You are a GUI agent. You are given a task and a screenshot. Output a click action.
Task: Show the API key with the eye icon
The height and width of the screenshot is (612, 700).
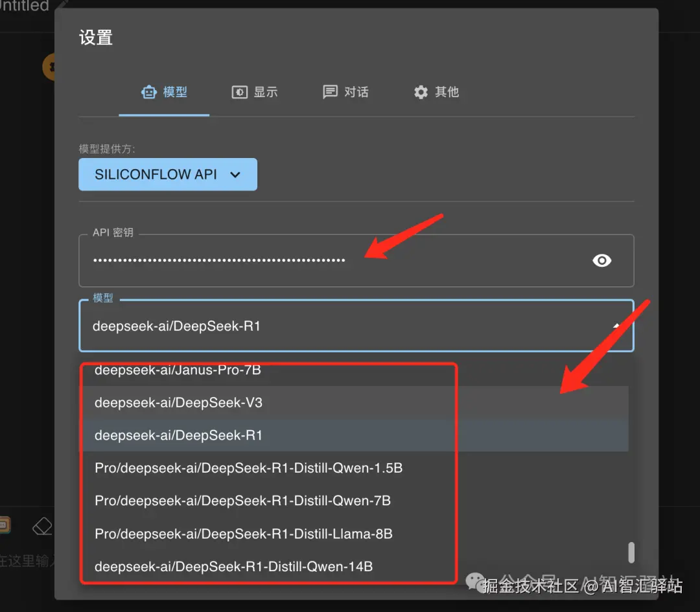[601, 260]
